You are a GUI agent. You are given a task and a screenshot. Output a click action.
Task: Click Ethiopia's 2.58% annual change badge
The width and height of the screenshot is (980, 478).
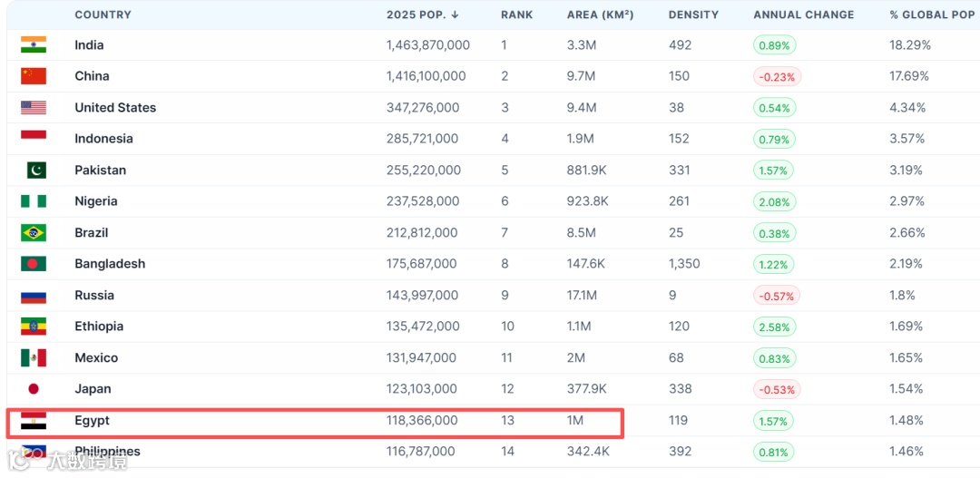[774, 327]
